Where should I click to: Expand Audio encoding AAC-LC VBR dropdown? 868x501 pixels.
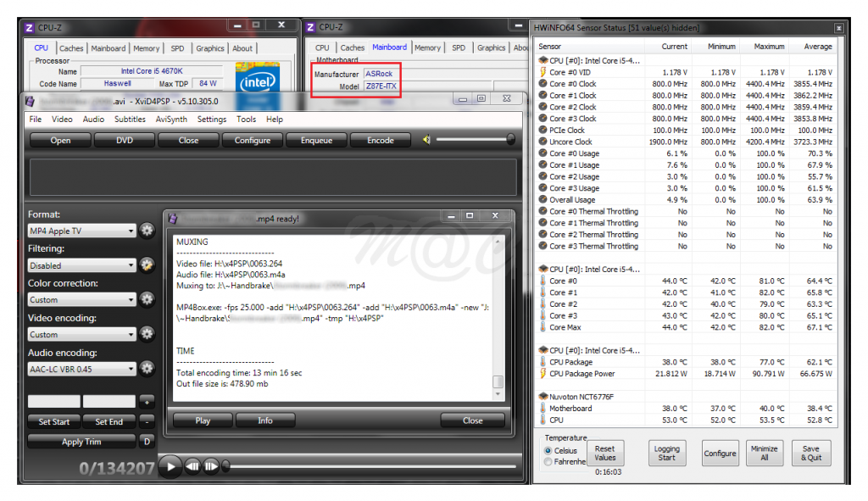[x=81, y=369]
